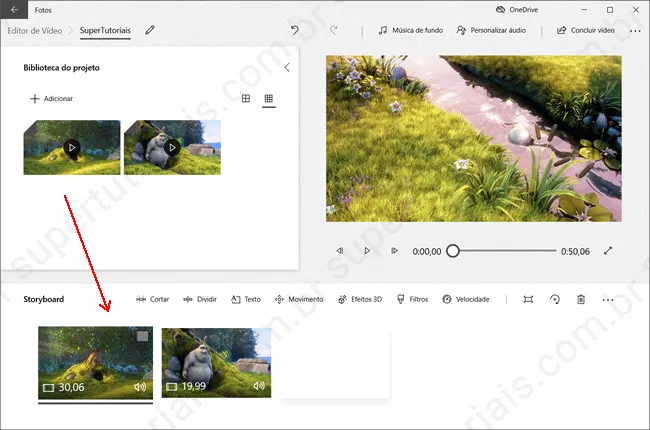Play the bunny clip preview in library
Screen dimensions: 650x430
(172, 147)
